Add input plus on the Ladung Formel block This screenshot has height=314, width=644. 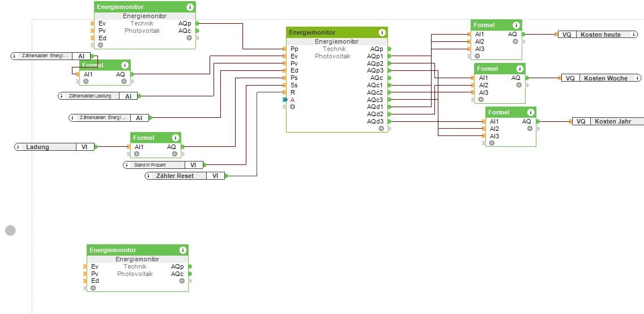[137, 154]
